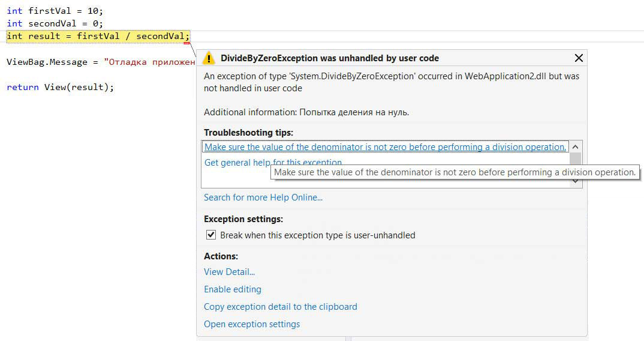The image size is (644, 341).
Task: Click the Enable editing action
Action: point(233,289)
